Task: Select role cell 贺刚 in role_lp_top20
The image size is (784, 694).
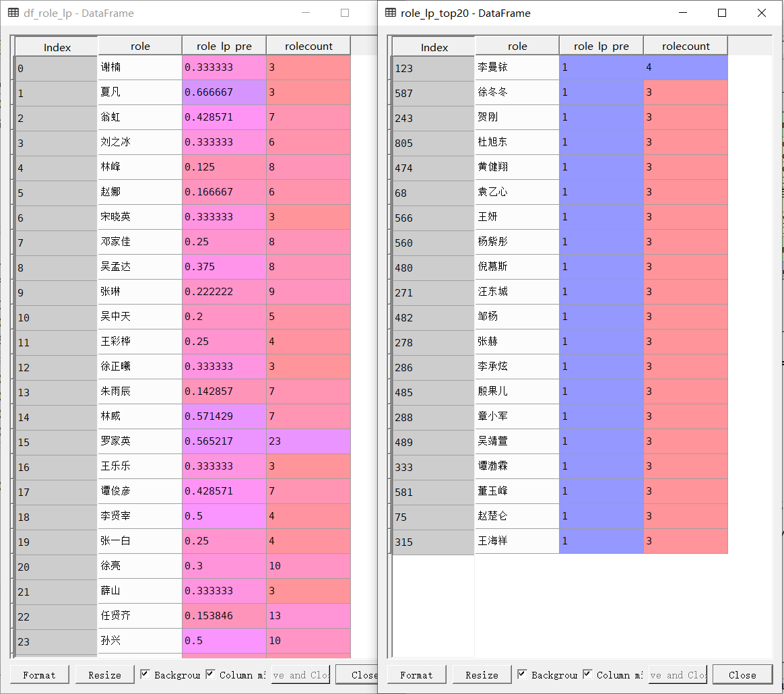Action: pos(517,117)
